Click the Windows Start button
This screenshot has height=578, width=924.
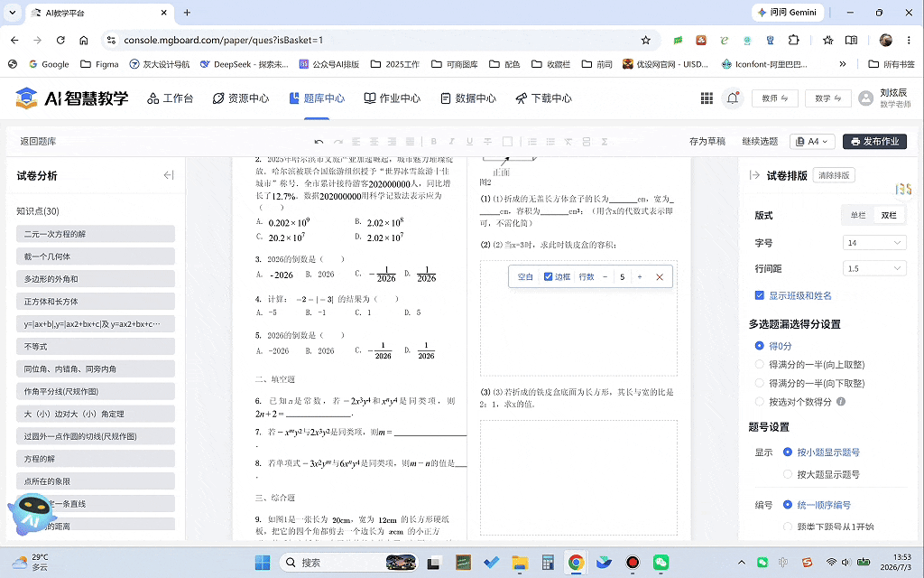coord(263,563)
